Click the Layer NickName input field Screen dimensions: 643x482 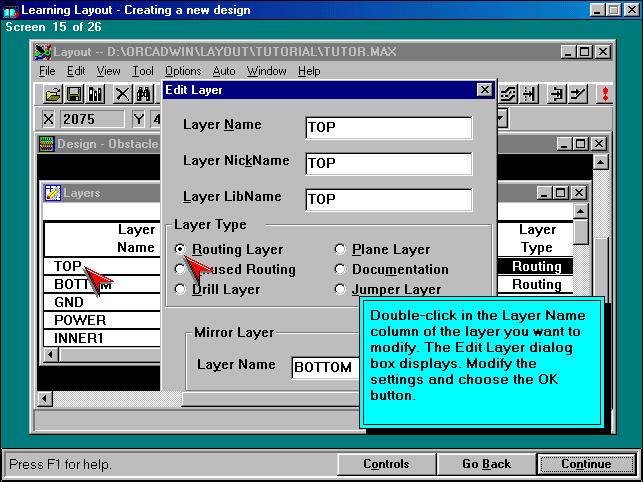pos(388,163)
